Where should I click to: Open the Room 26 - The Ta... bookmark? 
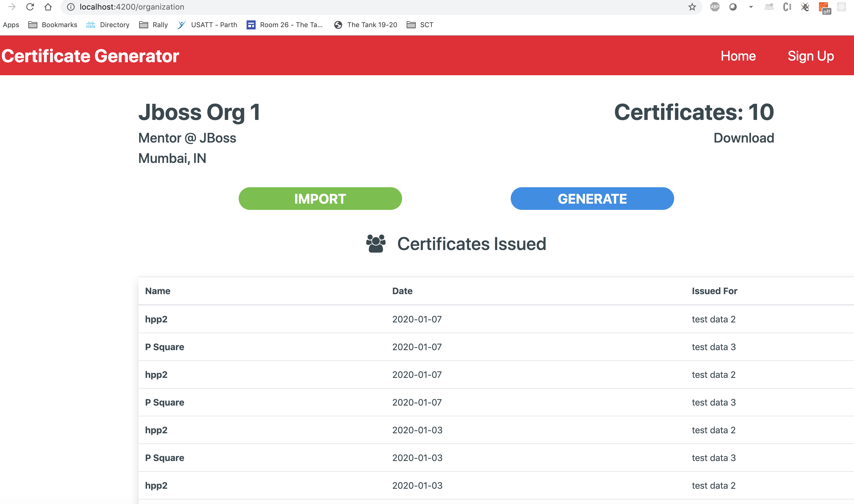point(284,25)
